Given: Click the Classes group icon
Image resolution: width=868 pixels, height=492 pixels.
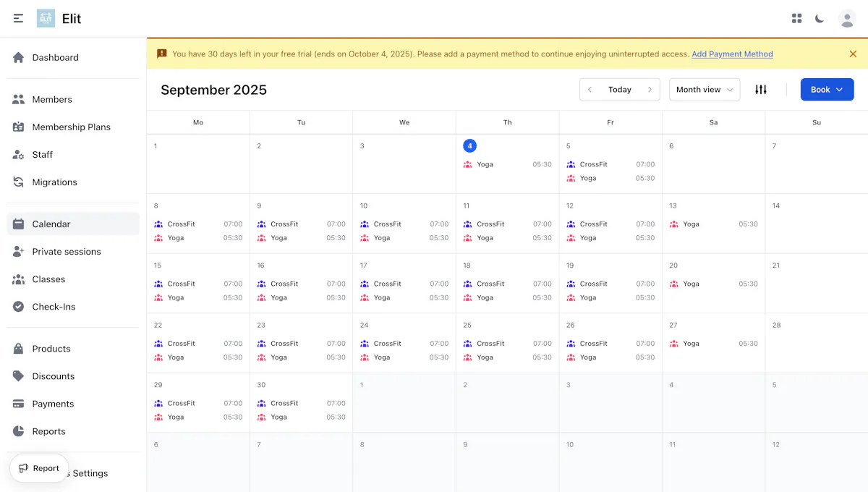Looking at the screenshot, I should click(x=19, y=279).
